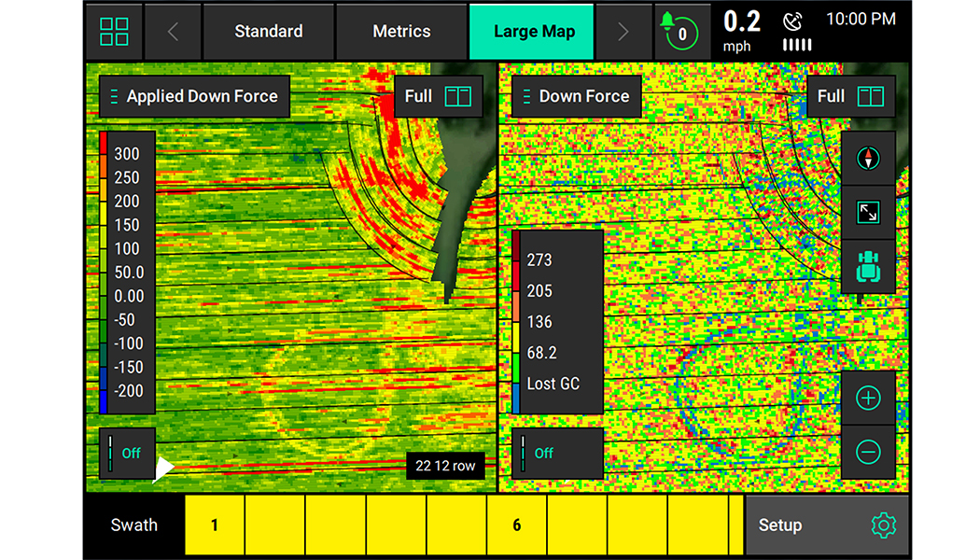The width and height of the screenshot is (980, 560).
Task: Select the expand map view icon
Action: (x=868, y=212)
